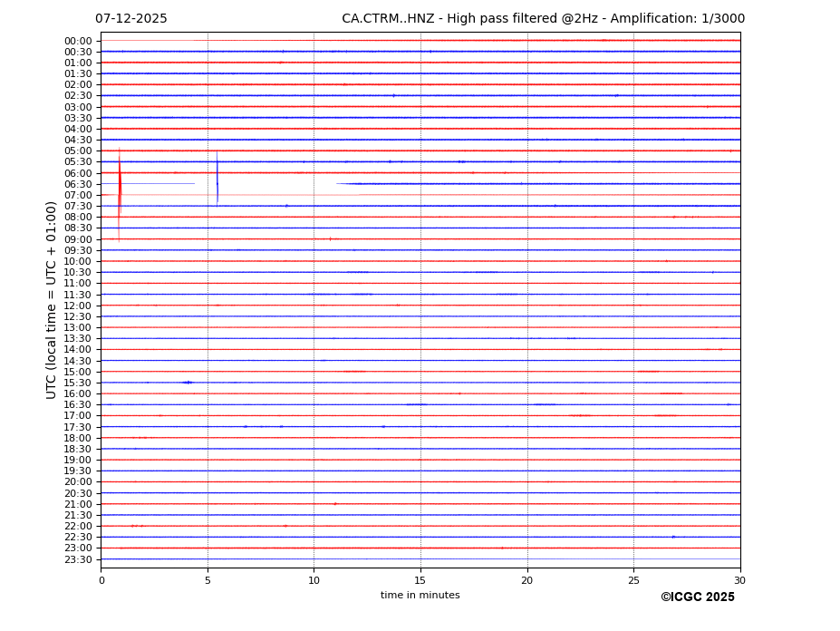This screenshot has width=840, height=631.
Task: Select the 18:00 time row label
Action: (x=78, y=438)
